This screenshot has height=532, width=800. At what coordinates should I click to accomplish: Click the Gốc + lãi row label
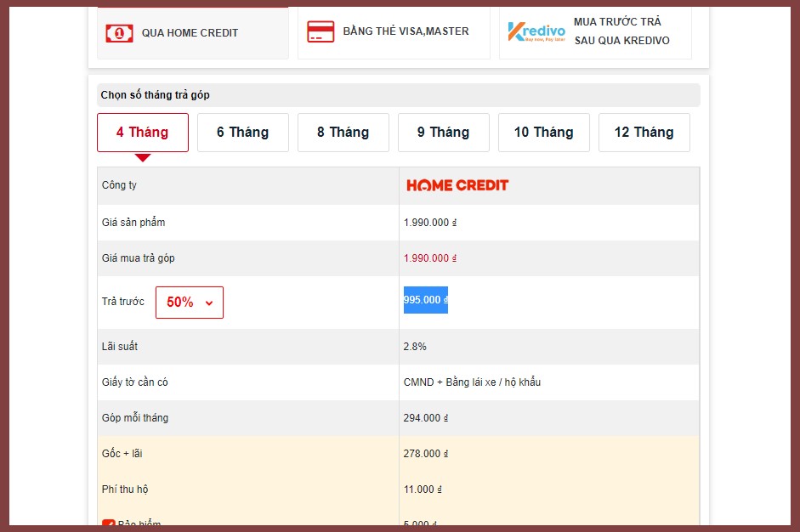pyautogui.click(x=122, y=454)
